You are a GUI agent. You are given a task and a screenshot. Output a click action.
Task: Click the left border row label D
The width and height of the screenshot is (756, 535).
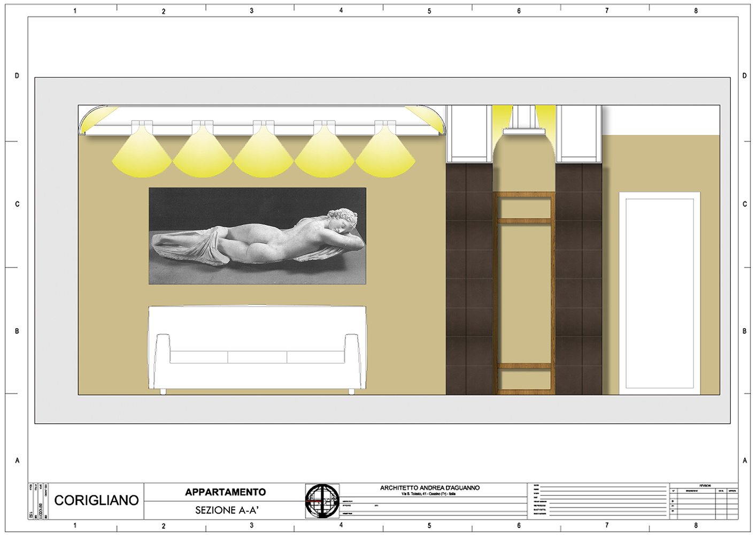17,76
